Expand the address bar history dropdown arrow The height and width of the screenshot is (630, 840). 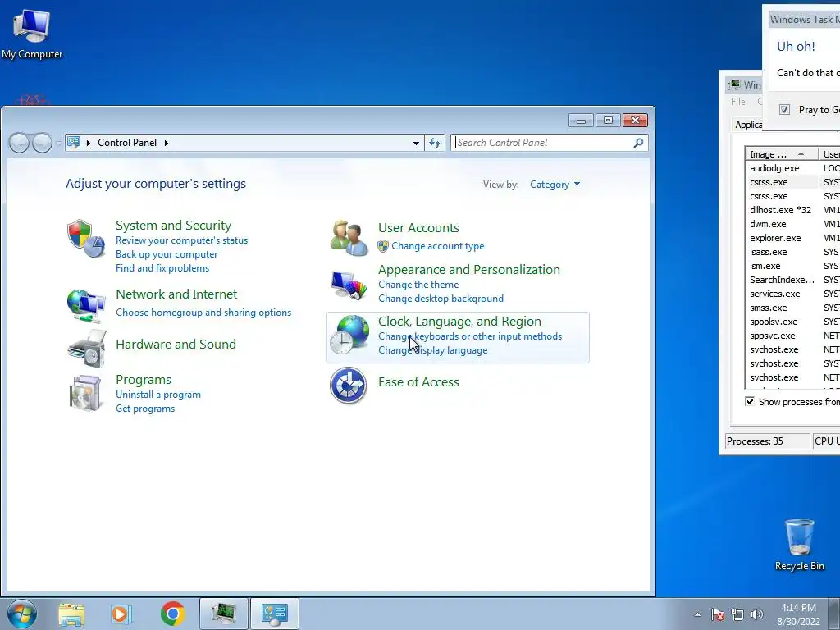pos(416,143)
